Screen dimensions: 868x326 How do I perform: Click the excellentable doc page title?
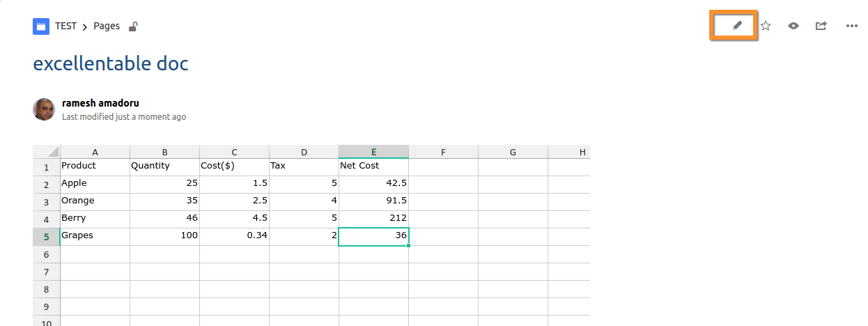tap(111, 63)
